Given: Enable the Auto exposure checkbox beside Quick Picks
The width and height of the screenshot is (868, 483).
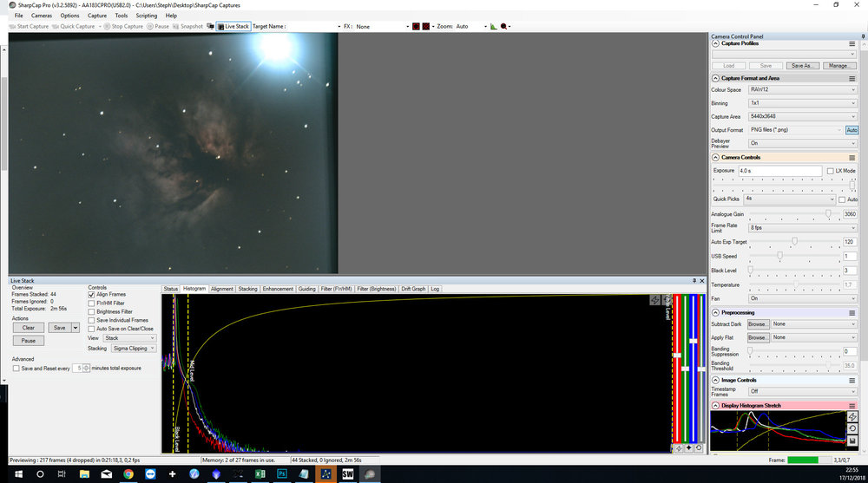Looking at the screenshot, I should [841, 199].
